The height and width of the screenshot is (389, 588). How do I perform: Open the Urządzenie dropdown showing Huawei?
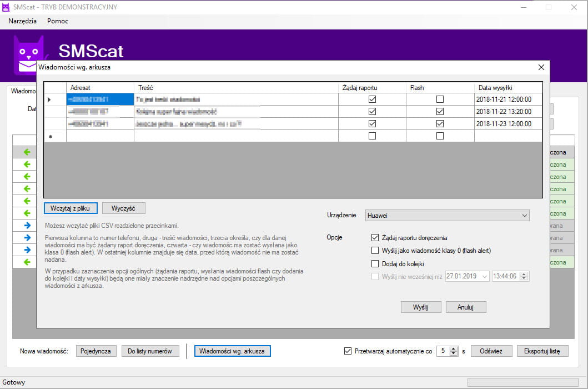pyautogui.click(x=447, y=216)
